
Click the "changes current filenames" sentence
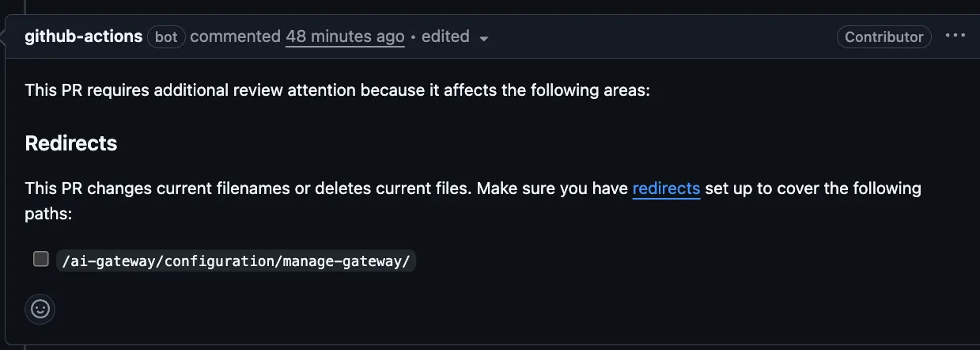[x=198, y=188]
